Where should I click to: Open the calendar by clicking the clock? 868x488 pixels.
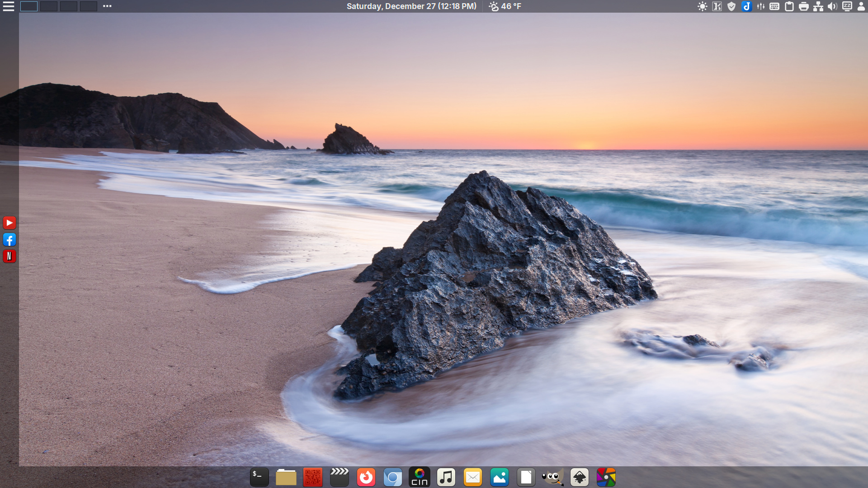click(410, 6)
